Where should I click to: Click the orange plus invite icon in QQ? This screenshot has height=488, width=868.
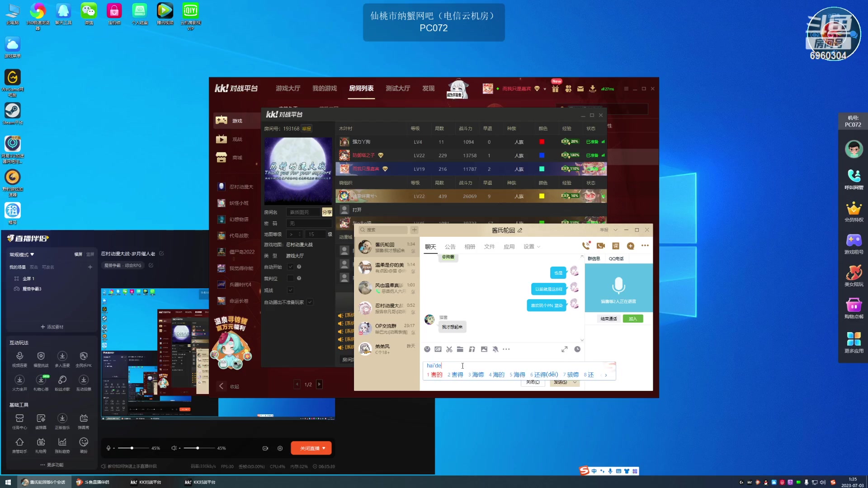click(x=630, y=246)
